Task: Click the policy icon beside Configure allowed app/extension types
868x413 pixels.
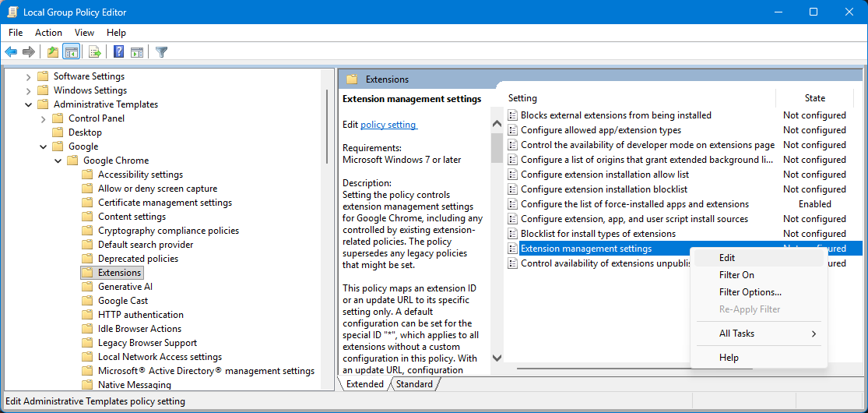Action: pyautogui.click(x=512, y=130)
